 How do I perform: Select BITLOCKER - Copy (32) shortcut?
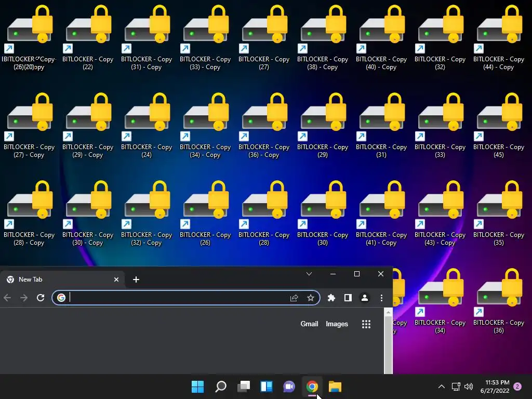[440, 37]
